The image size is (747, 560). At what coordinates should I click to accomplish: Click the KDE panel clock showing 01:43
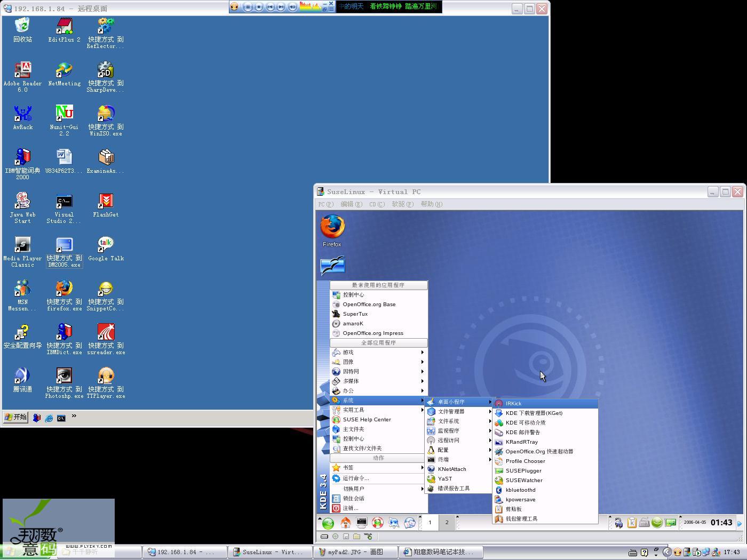[x=721, y=523]
